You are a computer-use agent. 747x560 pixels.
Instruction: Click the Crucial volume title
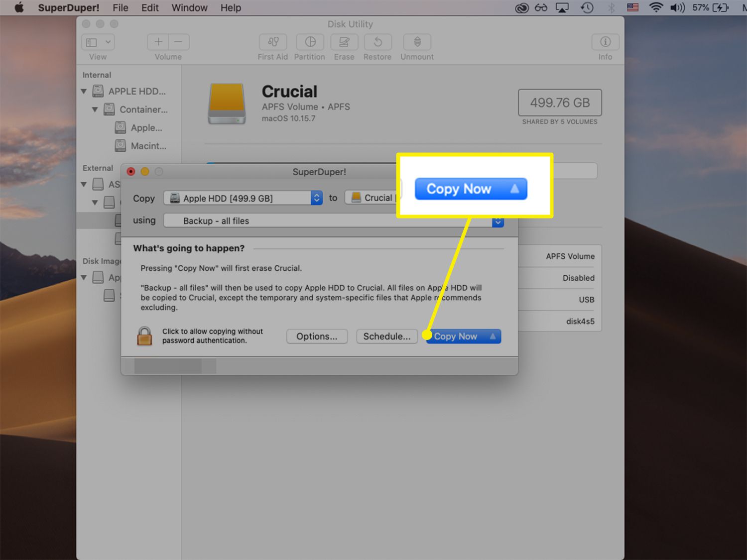point(289,92)
